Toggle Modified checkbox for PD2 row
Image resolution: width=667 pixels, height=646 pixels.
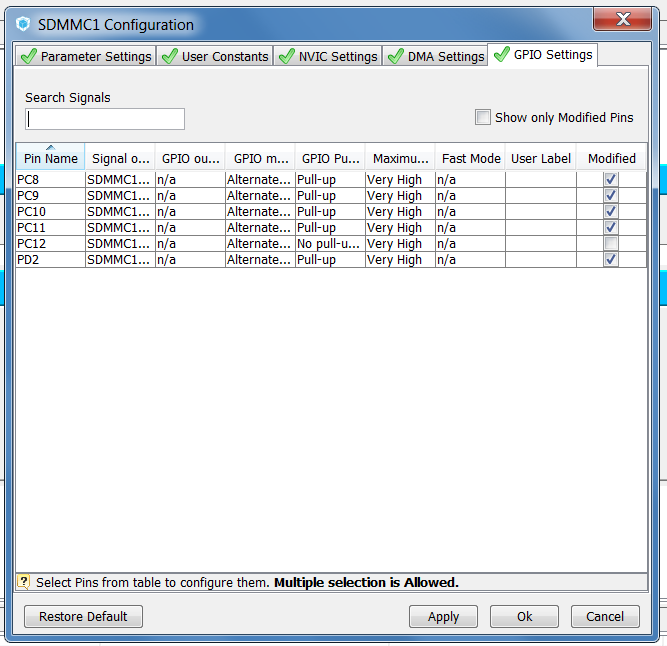611,259
